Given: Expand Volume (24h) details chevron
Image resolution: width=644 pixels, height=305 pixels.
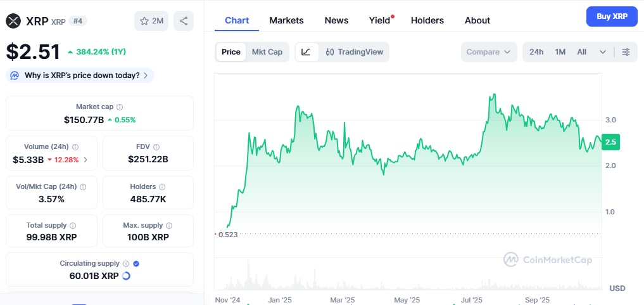Looking at the screenshot, I should tap(85, 160).
